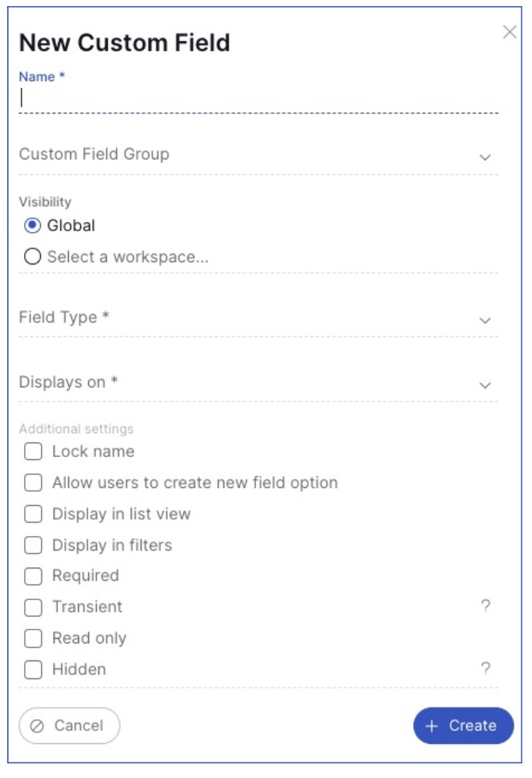The image size is (532, 778).
Task: Enable the Lock name checkbox
Action: coord(33,452)
